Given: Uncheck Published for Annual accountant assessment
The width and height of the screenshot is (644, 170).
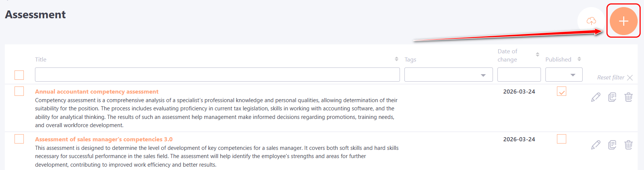Looking at the screenshot, I should point(561,91).
